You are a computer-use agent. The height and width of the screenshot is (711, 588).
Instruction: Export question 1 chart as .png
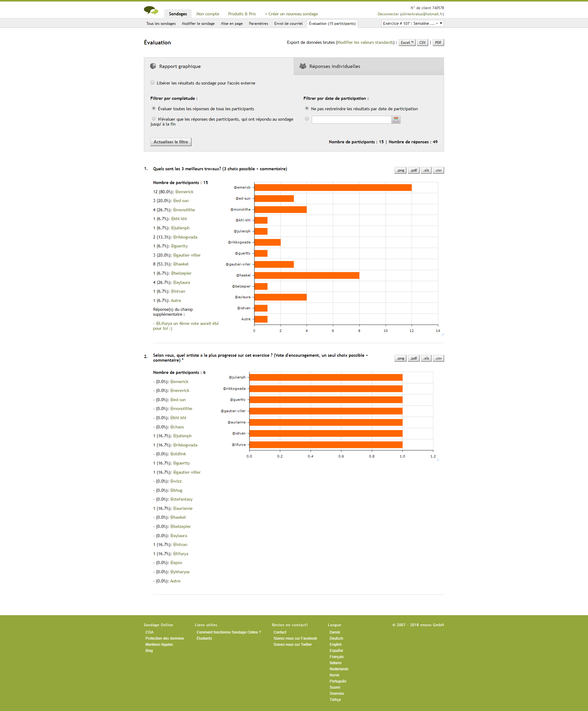[x=400, y=170]
